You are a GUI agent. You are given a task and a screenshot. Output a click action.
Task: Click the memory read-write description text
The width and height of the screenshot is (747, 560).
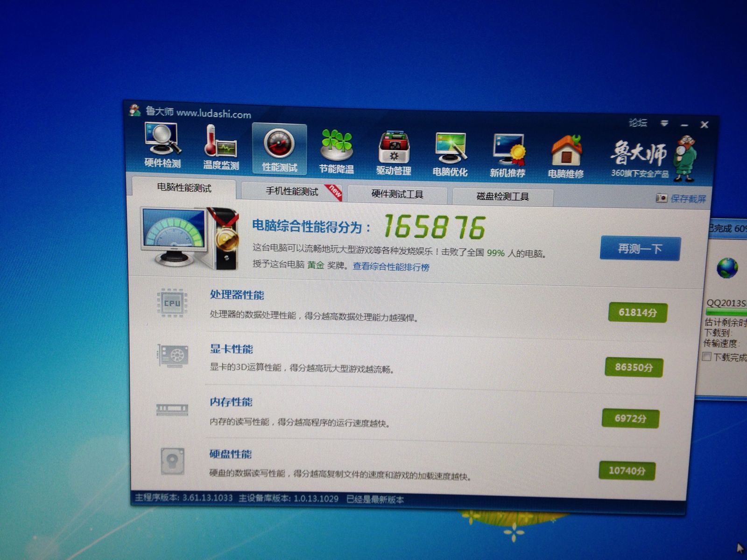pyautogui.click(x=299, y=422)
